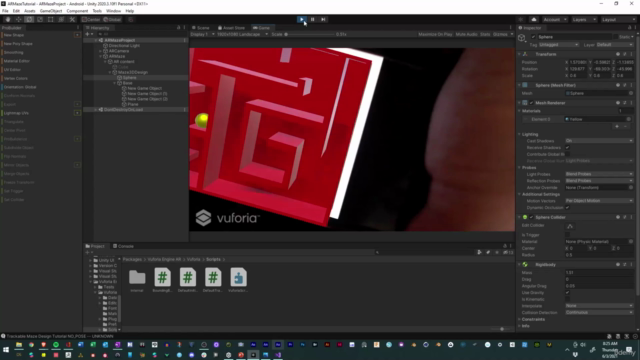Toggle Maximize On Play
The height and width of the screenshot is (360, 640).
click(435, 34)
